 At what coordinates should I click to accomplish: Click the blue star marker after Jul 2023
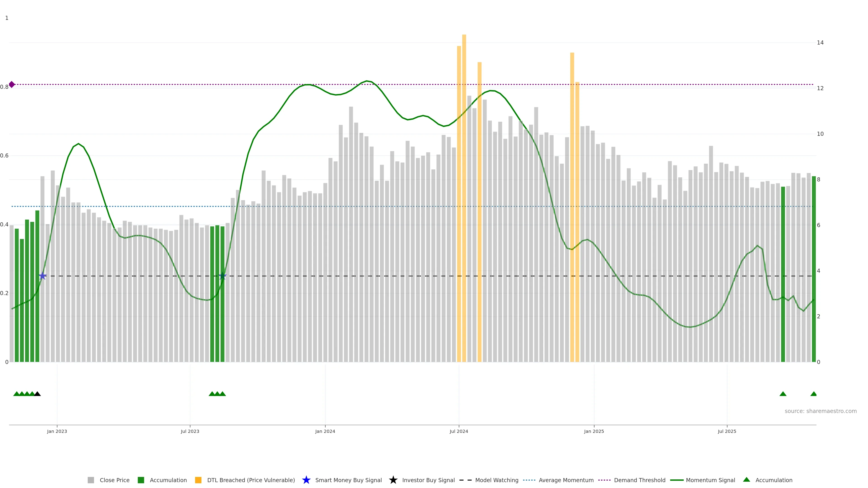click(x=222, y=276)
